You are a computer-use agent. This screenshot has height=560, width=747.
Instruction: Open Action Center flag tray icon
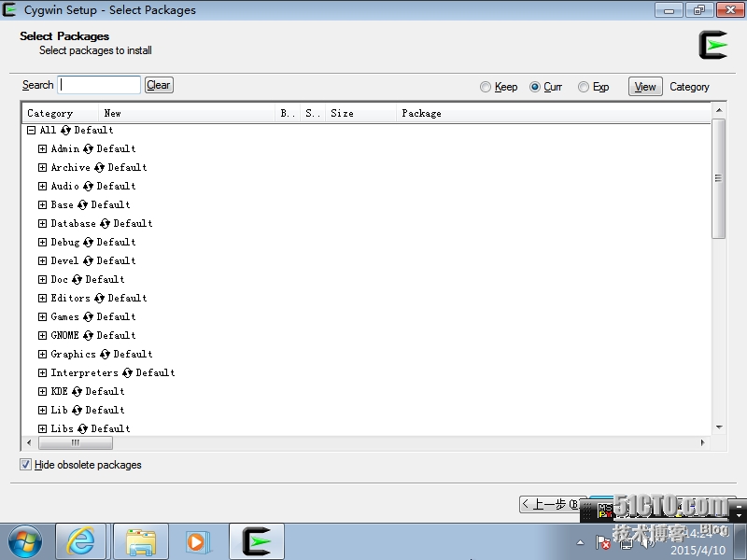[x=602, y=542]
